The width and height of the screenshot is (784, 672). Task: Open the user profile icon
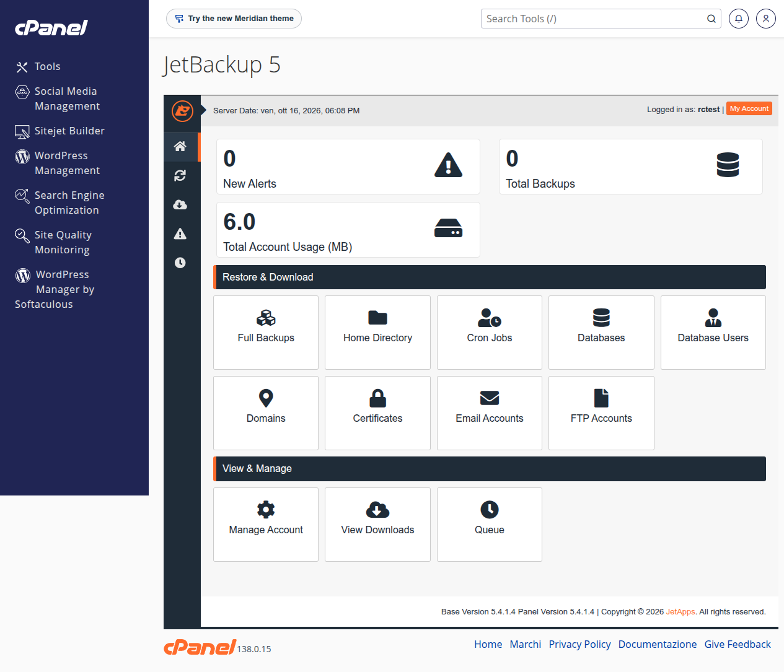[766, 19]
